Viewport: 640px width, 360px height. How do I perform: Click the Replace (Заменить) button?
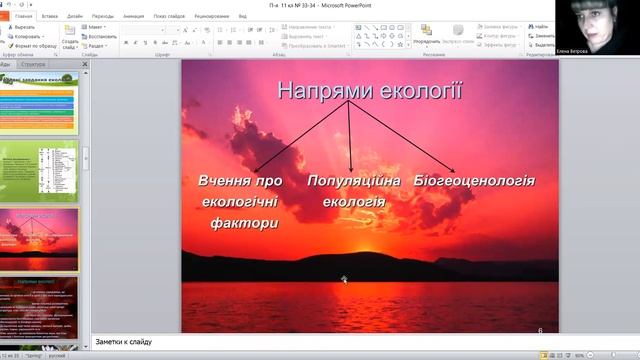click(542, 36)
